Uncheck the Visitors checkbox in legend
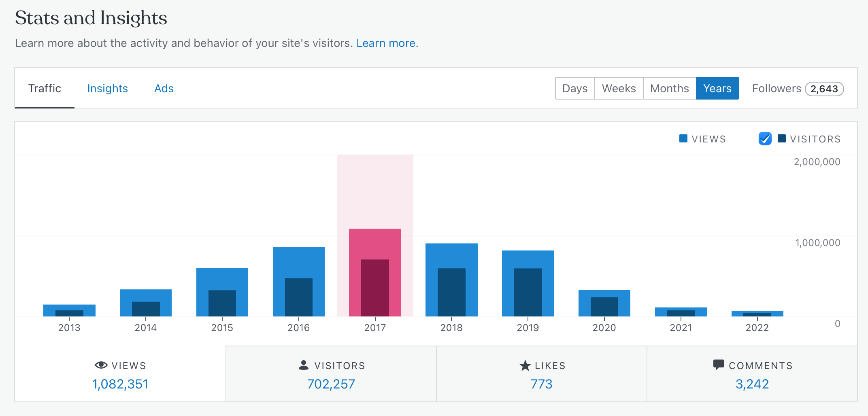Viewport: 868px width, 416px height. click(765, 139)
